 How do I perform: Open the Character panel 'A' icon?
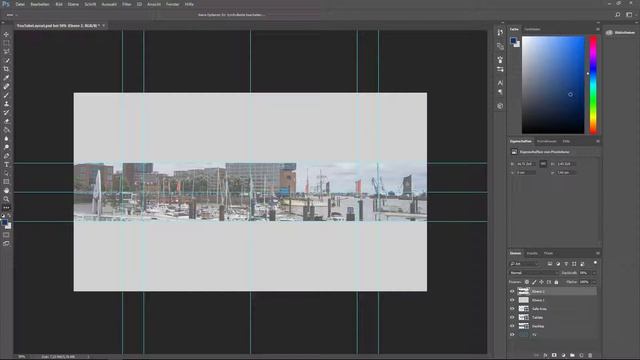click(500, 83)
